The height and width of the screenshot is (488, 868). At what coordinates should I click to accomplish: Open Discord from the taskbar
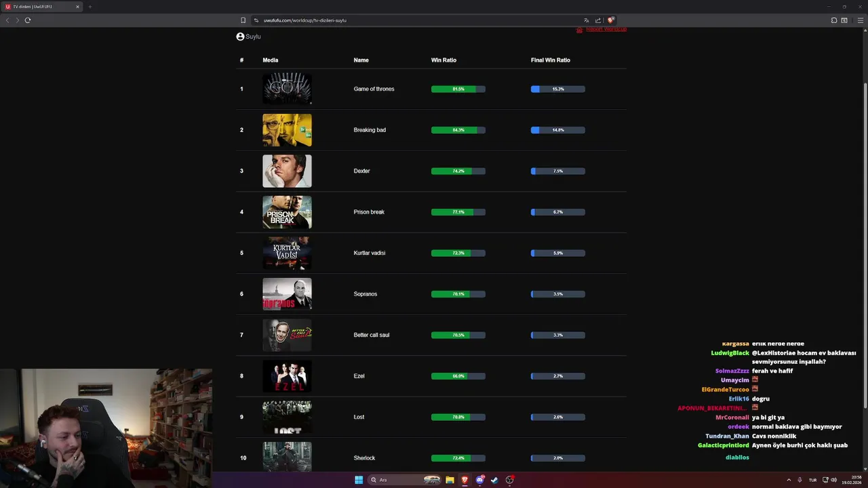(x=479, y=480)
